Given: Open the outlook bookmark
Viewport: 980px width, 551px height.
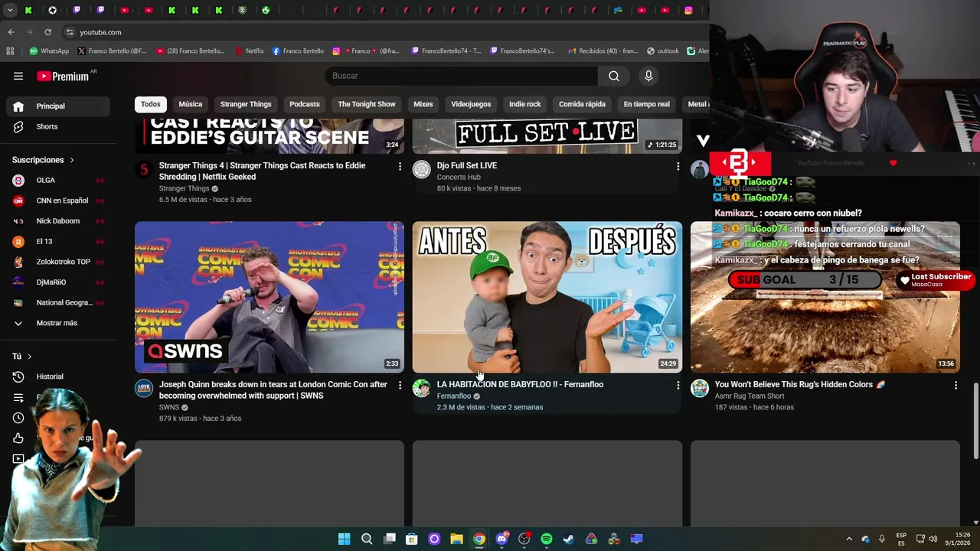Looking at the screenshot, I should [663, 51].
